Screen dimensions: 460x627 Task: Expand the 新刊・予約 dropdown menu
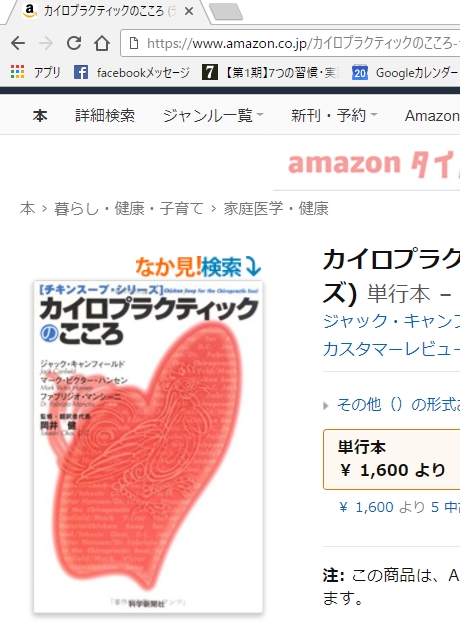334,116
